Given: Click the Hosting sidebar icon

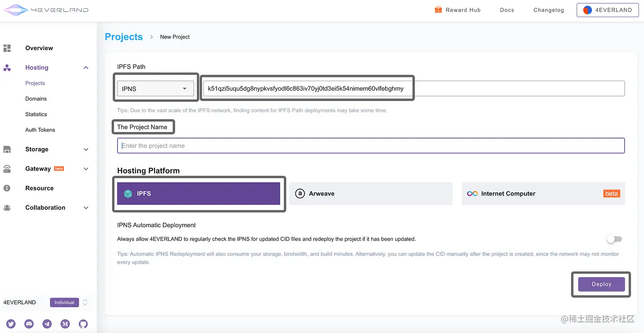Looking at the screenshot, I should [x=7, y=68].
